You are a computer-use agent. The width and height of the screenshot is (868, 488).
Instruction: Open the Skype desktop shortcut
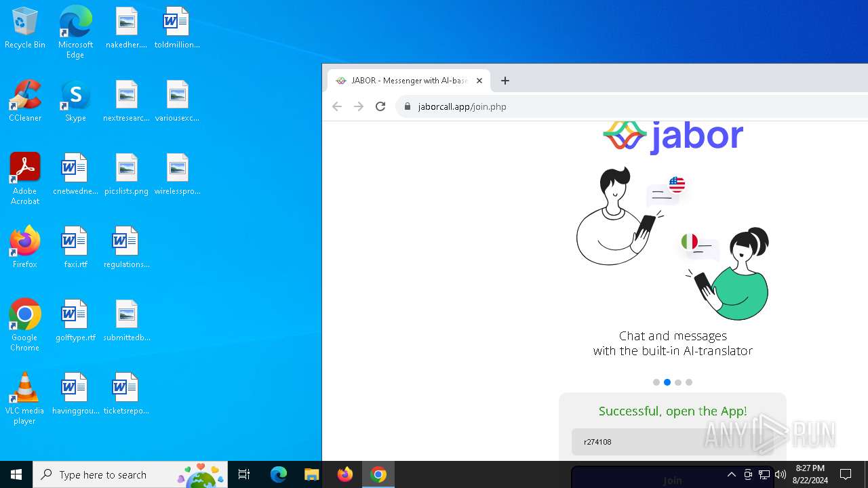click(75, 101)
